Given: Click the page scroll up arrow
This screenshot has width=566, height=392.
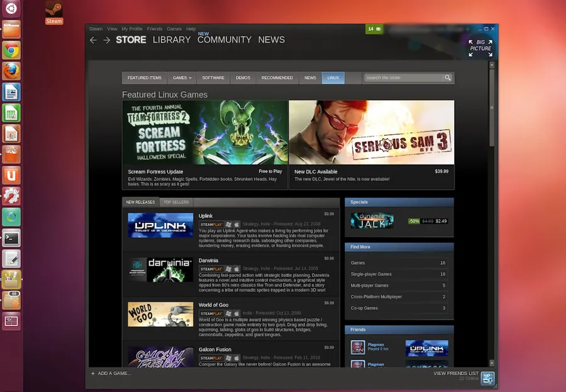Looking at the screenshot, I should 491,65.
